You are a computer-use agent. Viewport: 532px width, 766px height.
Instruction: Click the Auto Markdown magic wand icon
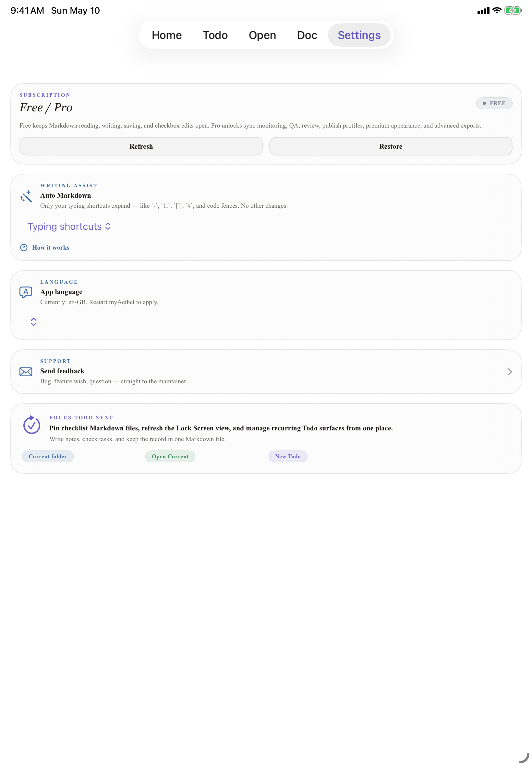26,196
